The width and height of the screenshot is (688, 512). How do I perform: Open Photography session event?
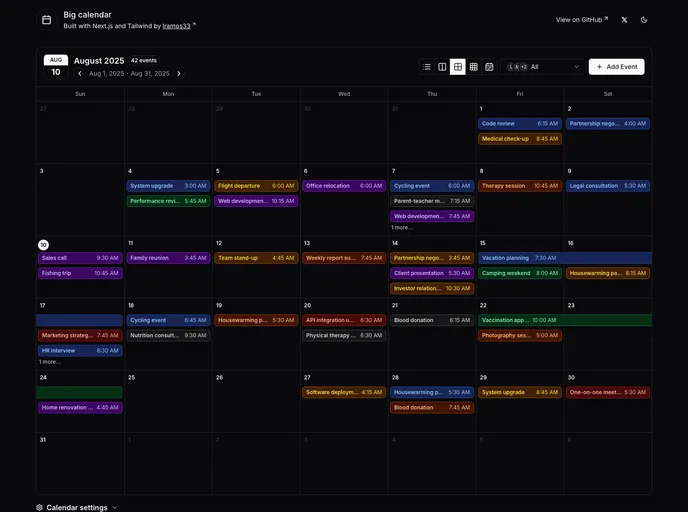[x=520, y=336]
